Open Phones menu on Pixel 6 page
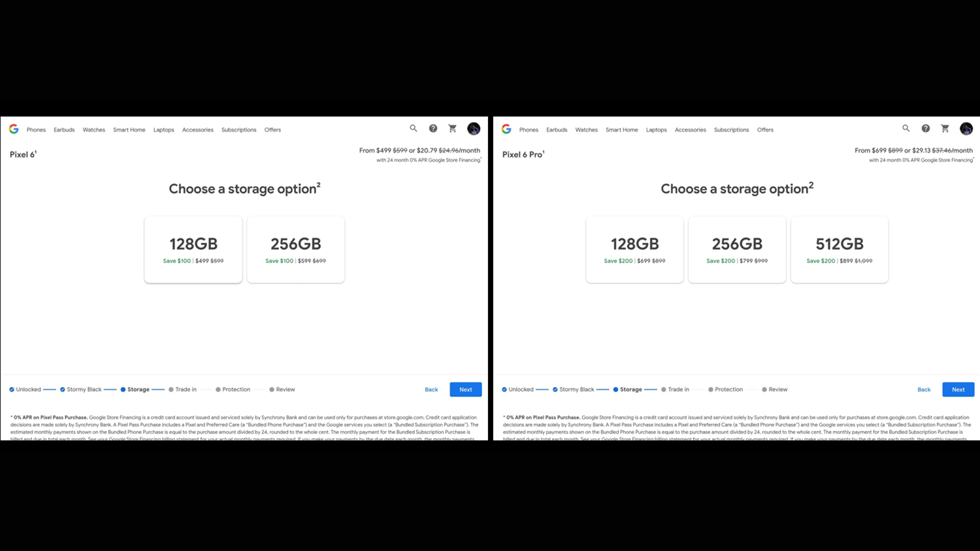This screenshot has width=980, height=551. click(x=36, y=130)
